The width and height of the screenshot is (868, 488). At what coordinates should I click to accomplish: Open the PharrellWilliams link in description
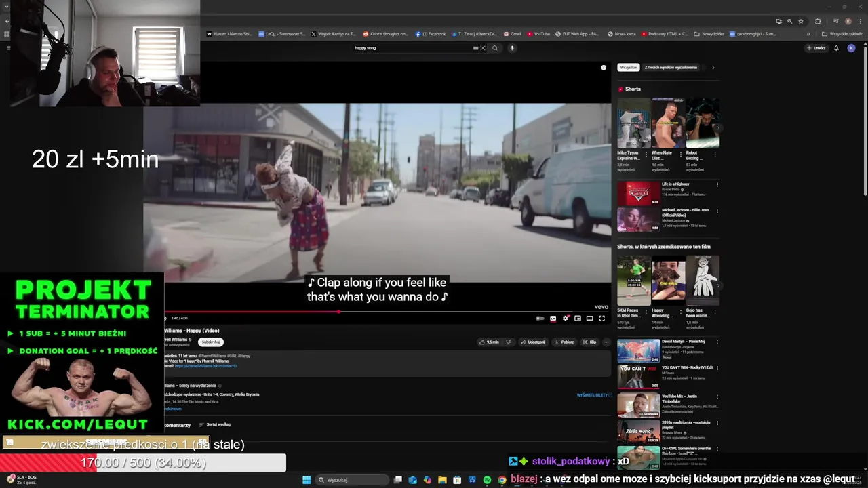pos(205,366)
